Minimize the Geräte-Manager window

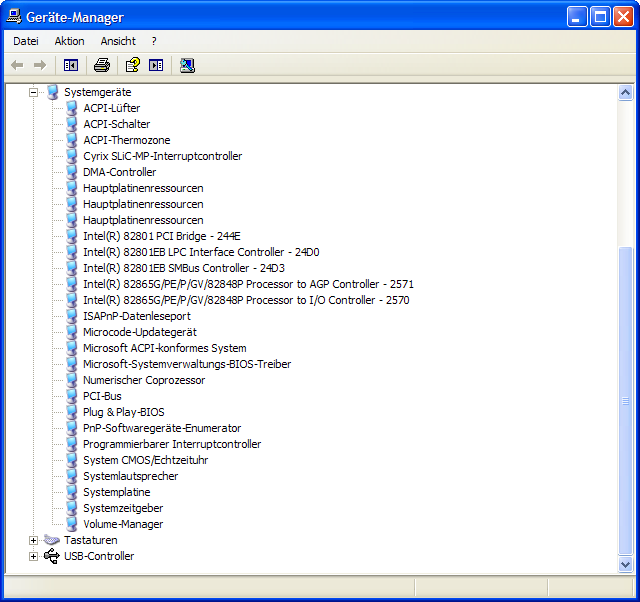pos(577,17)
